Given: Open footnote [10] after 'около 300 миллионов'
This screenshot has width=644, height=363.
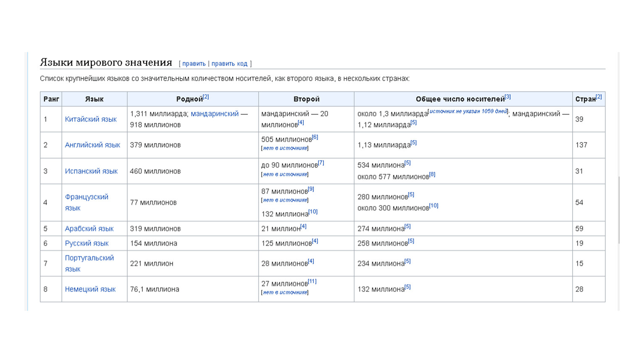Looking at the screenshot, I should click(x=434, y=205).
